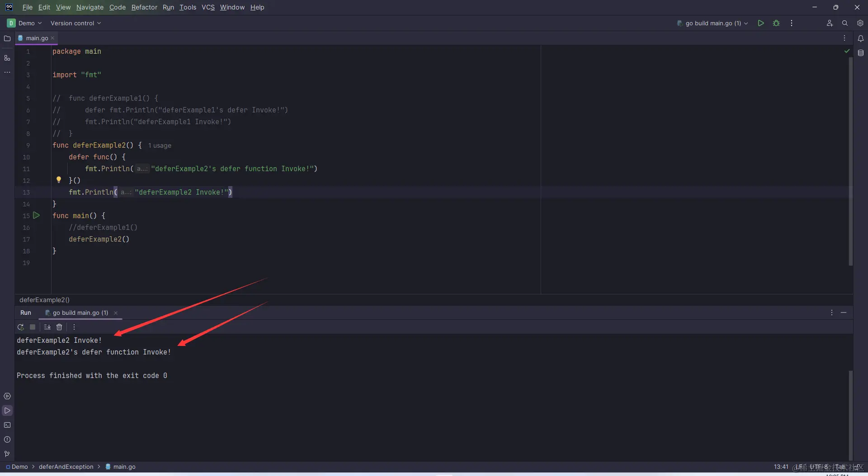
Task: Open the VCS menu
Action: point(208,7)
